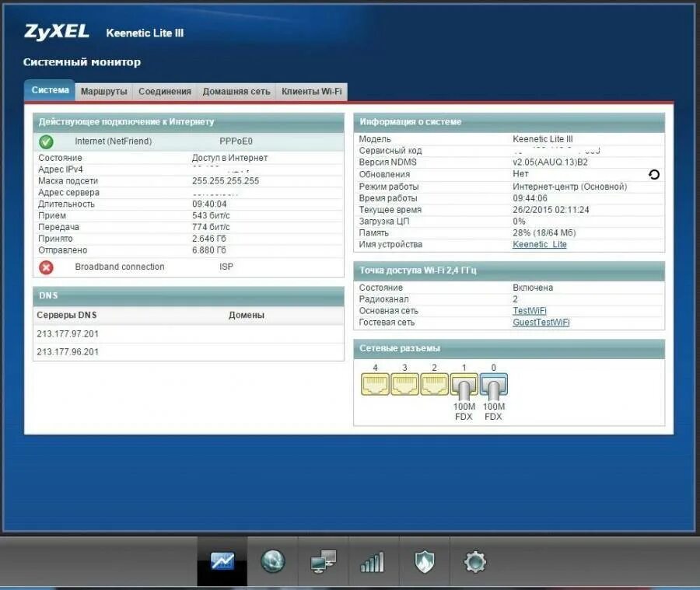Click network port 3 icon
This screenshot has height=590, width=700.
pyautogui.click(x=404, y=384)
